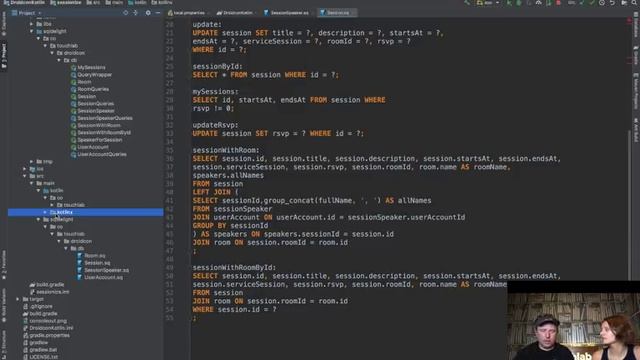
Task: Expand the target folder arrow
Action: (x=18, y=299)
